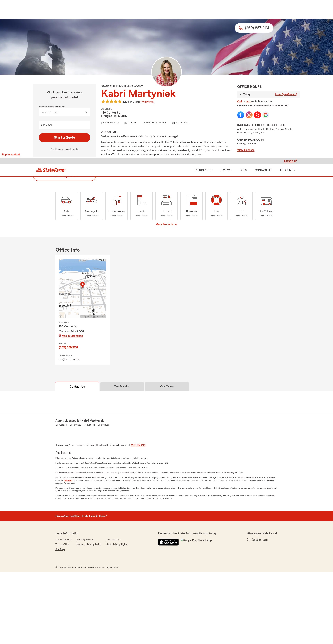
Task: Click the (269) 857-2131 header call button
Action: click(254, 28)
